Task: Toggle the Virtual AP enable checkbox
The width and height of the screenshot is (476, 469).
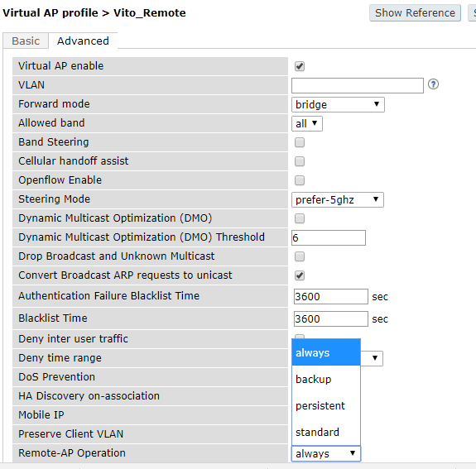Action: coord(300,66)
